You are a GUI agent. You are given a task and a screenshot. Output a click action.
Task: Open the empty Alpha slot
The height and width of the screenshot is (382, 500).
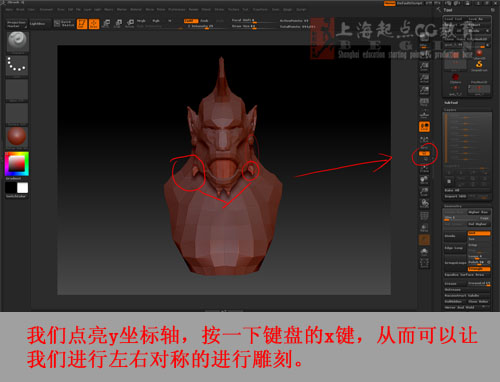click(17, 89)
